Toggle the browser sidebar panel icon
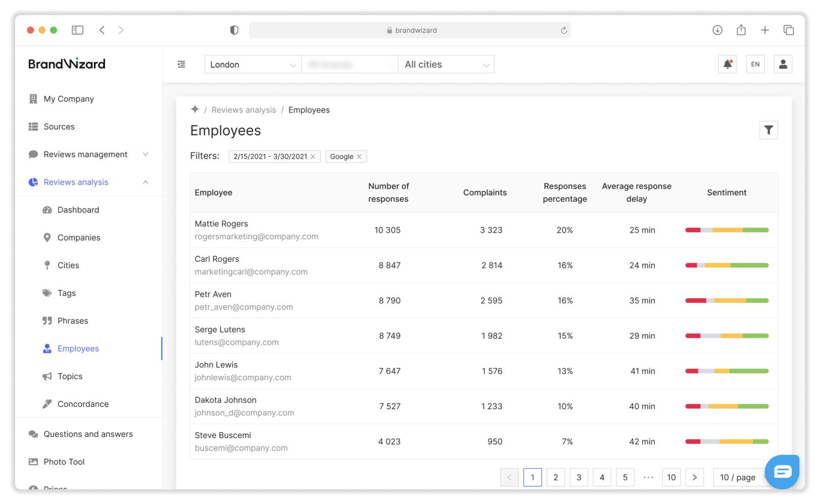 click(x=77, y=30)
